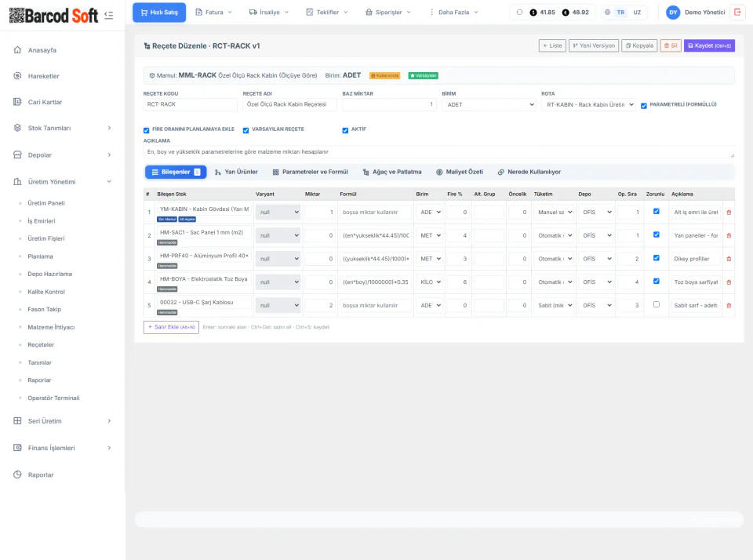The height and width of the screenshot is (560, 753).
Task: Click the logout icon beside Demo Yönetici
Action: [x=737, y=13]
